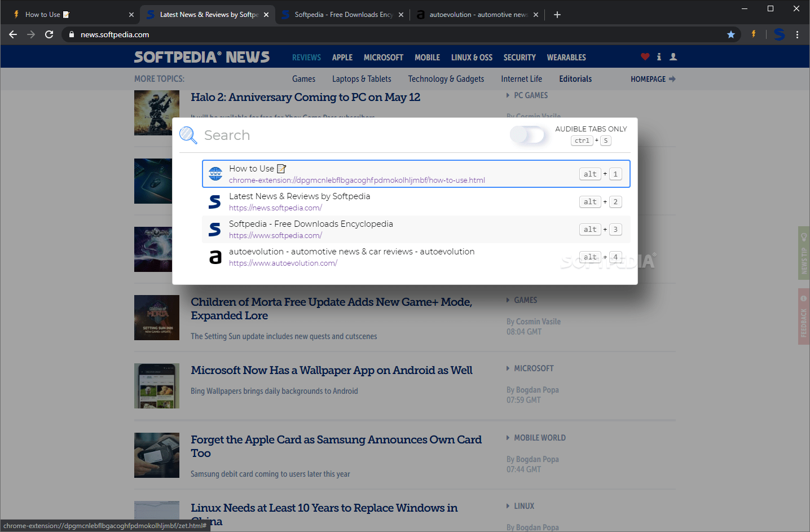The image size is (810, 532).
Task: Open the Wearables section
Action: pyautogui.click(x=566, y=58)
